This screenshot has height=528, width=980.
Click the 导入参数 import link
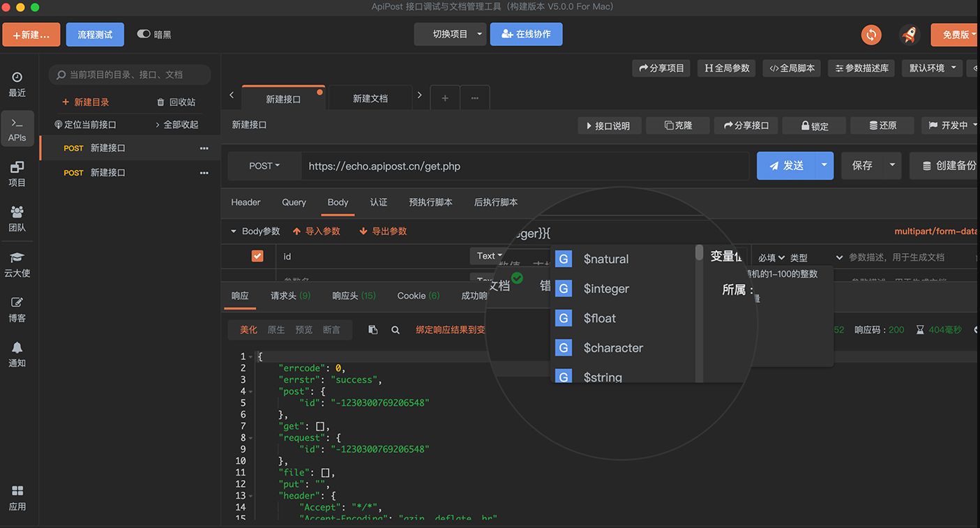click(x=317, y=231)
